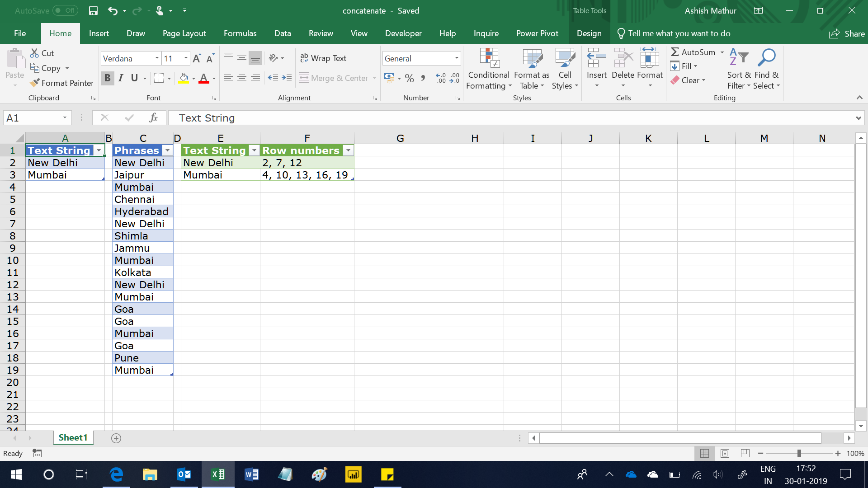Select the Format Painter tool

click(67, 83)
